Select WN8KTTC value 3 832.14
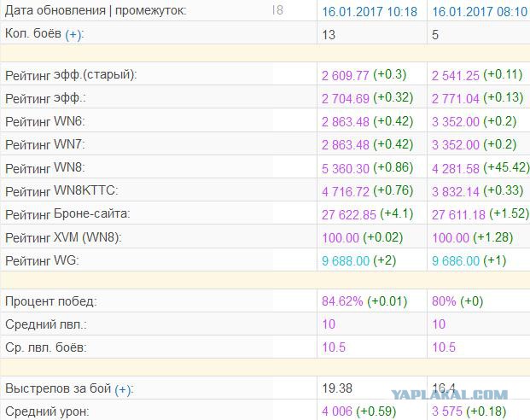 point(456,191)
